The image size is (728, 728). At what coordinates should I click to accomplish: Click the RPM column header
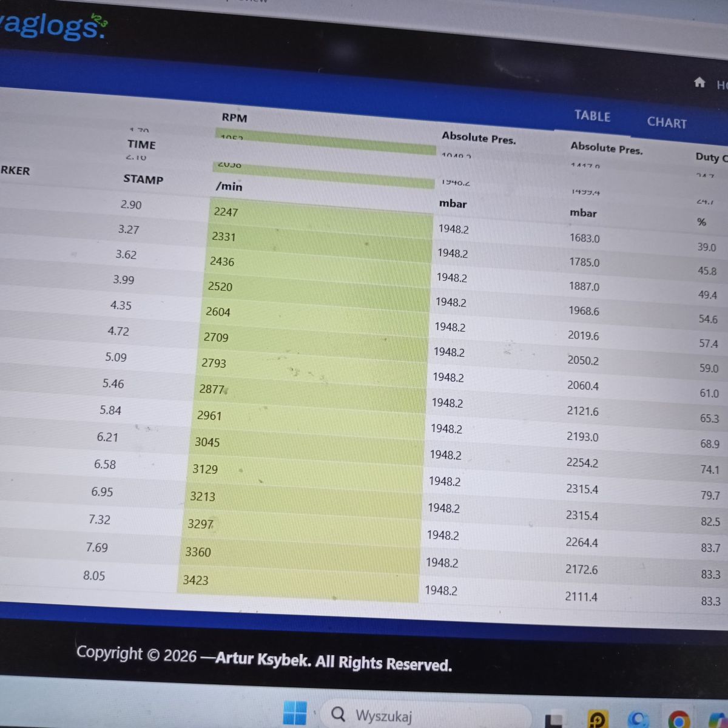point(234,117)
